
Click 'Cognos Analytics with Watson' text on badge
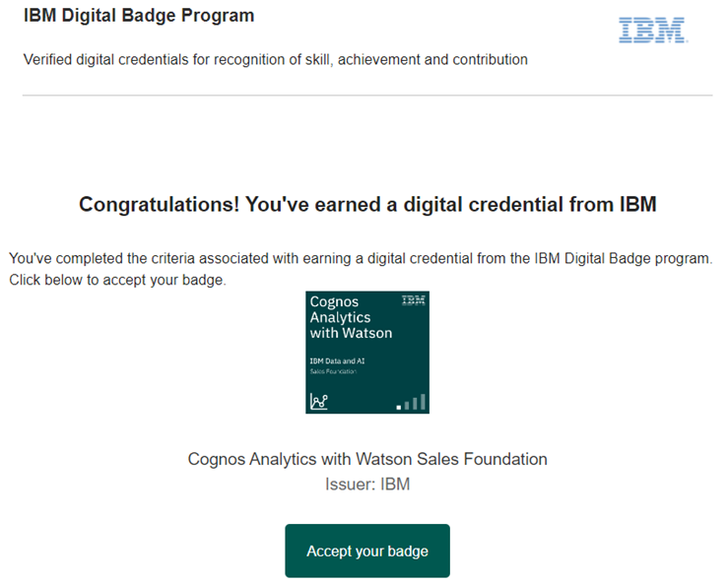(351, 317)
